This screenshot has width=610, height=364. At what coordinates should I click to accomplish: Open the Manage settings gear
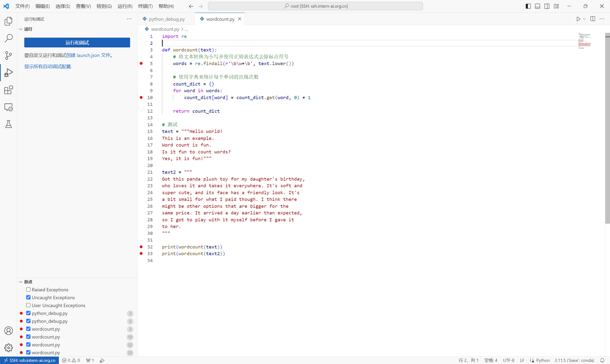tap(8, 348)
